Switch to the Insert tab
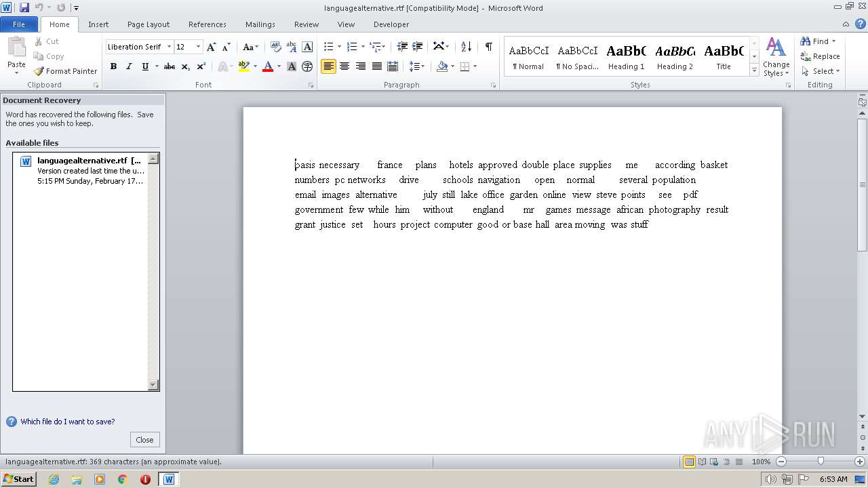Screen dimensions: 868x488 98,24
